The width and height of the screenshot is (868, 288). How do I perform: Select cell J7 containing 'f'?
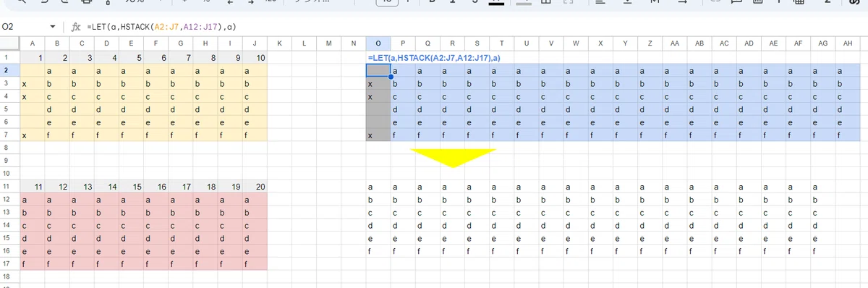click(255, 135)
